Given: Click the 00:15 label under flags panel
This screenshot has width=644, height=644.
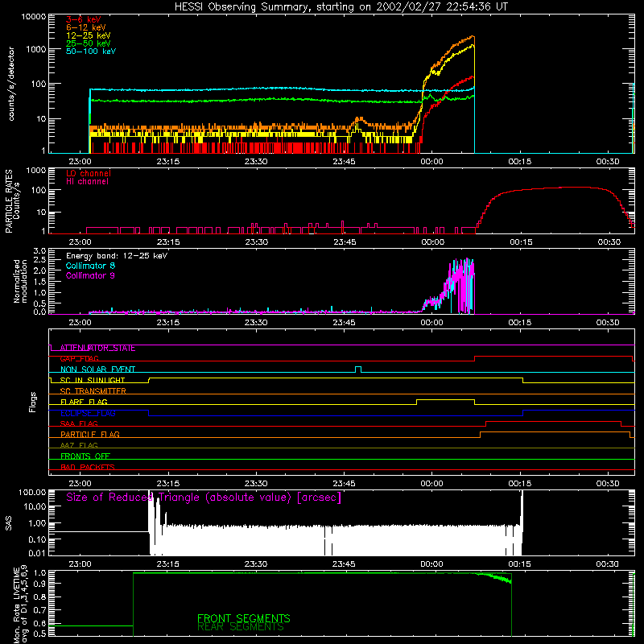Looking at the screenshot, I should pyautogui.click(x=520, y=484).
